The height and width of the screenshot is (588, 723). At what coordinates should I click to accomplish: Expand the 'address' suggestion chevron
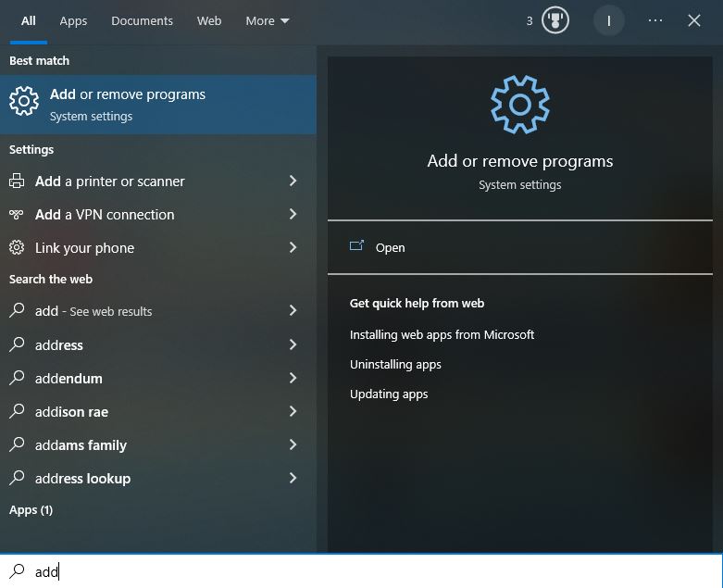293,344
